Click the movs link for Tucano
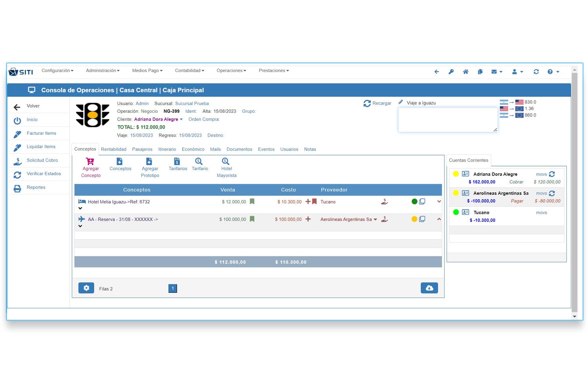Image resolution: width=588 pixels, height=384 pixels. pyautogui.click(x=541, y=213)
